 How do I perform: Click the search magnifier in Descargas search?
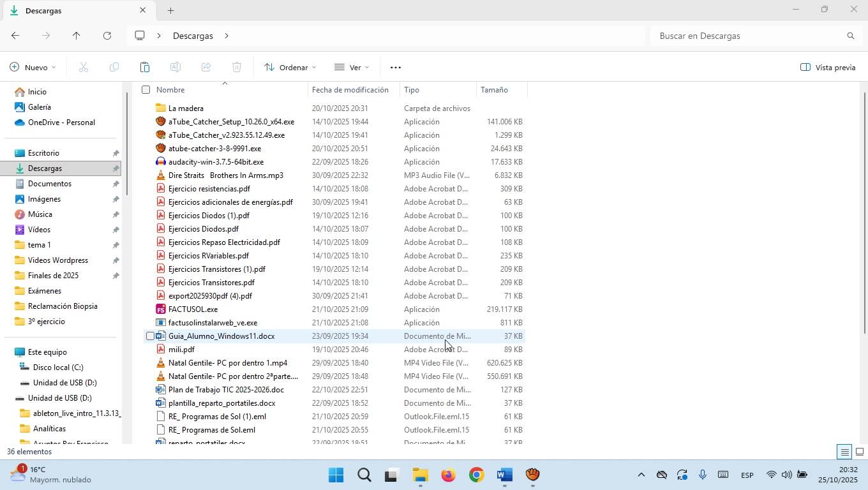coord(850,36)
